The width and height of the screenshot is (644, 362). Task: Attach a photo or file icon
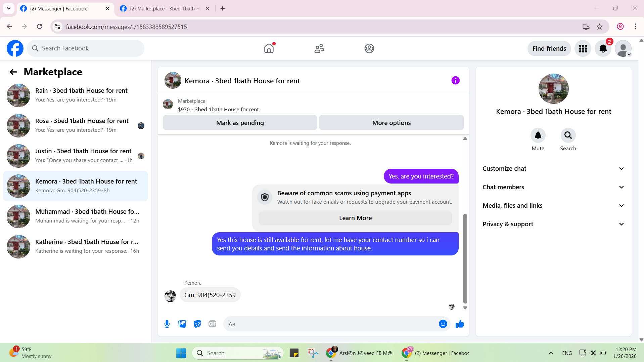point(182,324)
